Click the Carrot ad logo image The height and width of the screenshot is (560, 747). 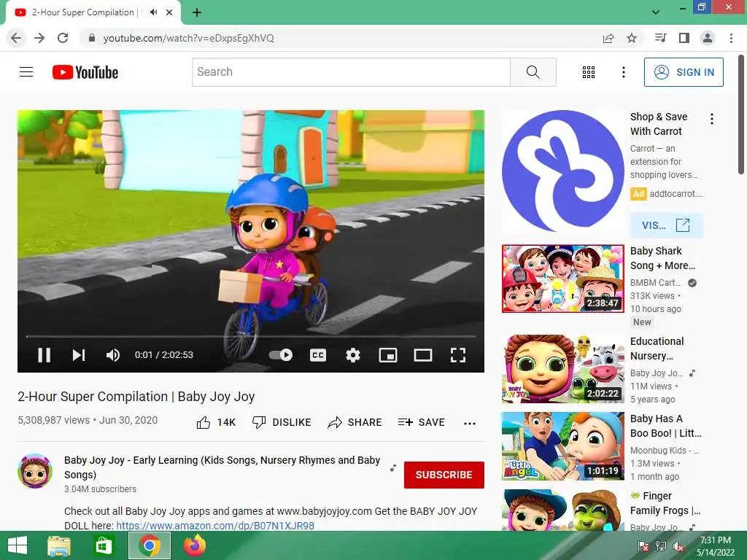coord(562,171)
